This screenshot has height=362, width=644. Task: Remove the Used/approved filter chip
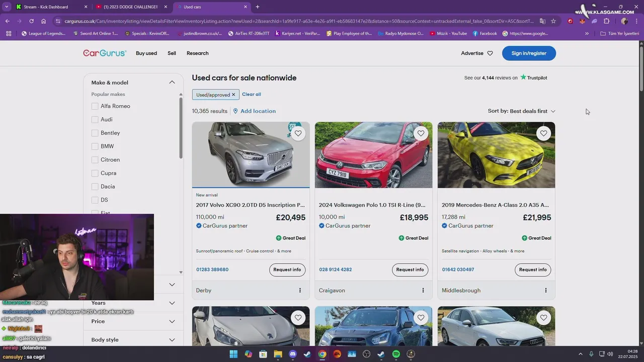[233, 95]
